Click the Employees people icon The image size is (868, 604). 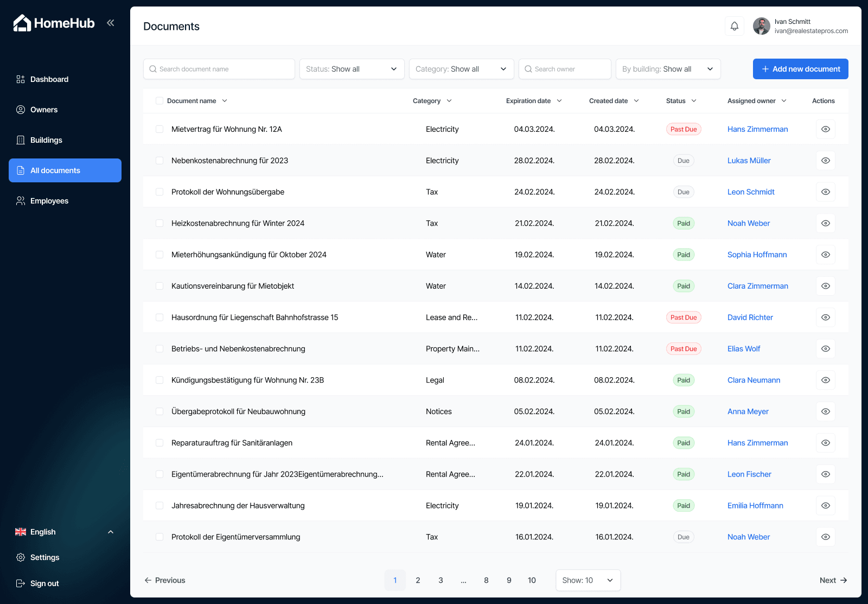pyautogui.click(x=21, y=201)
